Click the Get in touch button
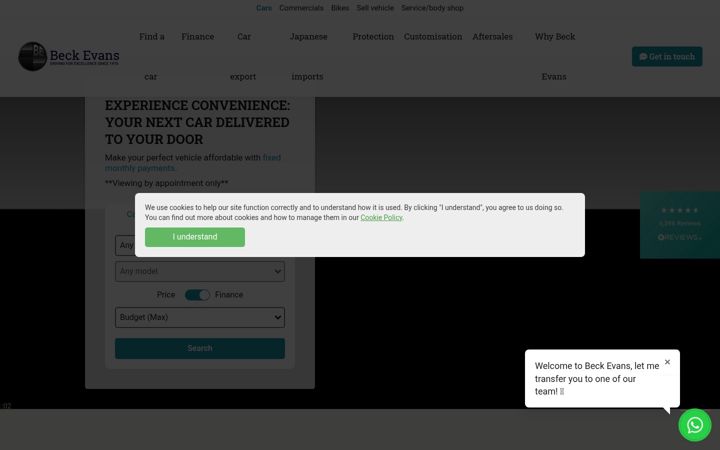This screenshot has height=450, width=720. point(667,56)
